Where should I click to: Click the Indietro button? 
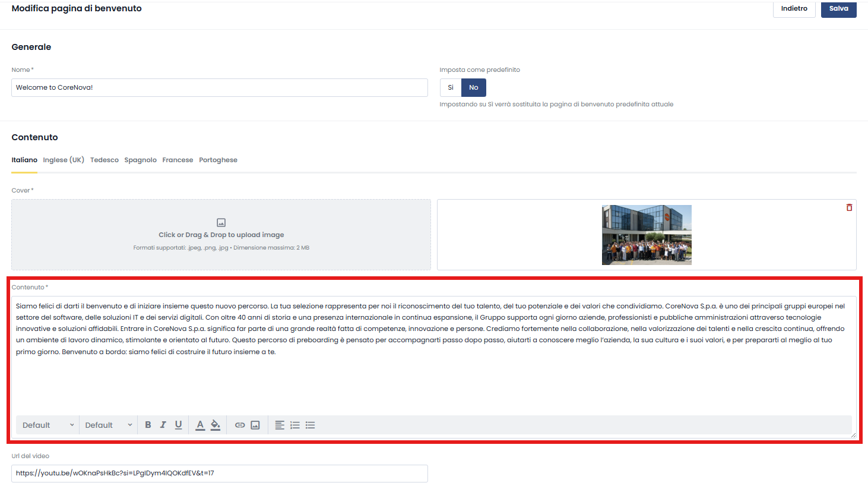(794, 8)
